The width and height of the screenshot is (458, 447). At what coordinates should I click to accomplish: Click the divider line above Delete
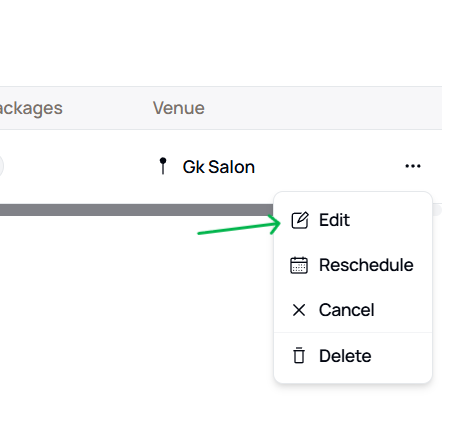tap(353, 332)
